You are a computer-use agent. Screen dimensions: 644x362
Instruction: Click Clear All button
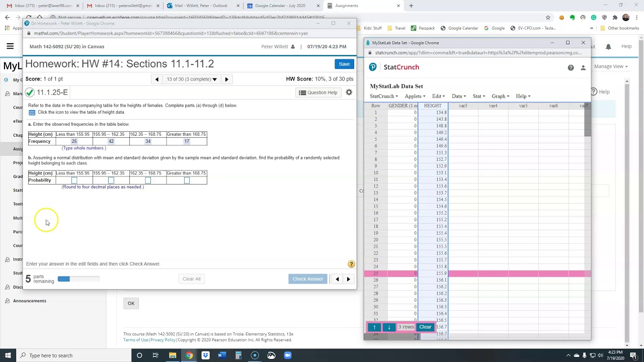(192, 279)
